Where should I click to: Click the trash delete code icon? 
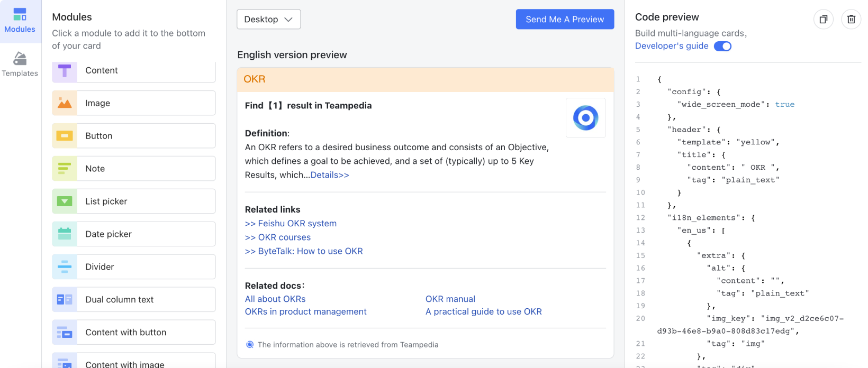851,20
